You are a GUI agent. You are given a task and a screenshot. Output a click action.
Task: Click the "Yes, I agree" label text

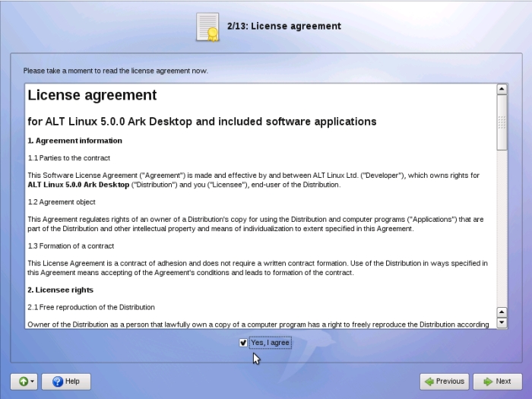pyautogui.click(x=270, y=343)
